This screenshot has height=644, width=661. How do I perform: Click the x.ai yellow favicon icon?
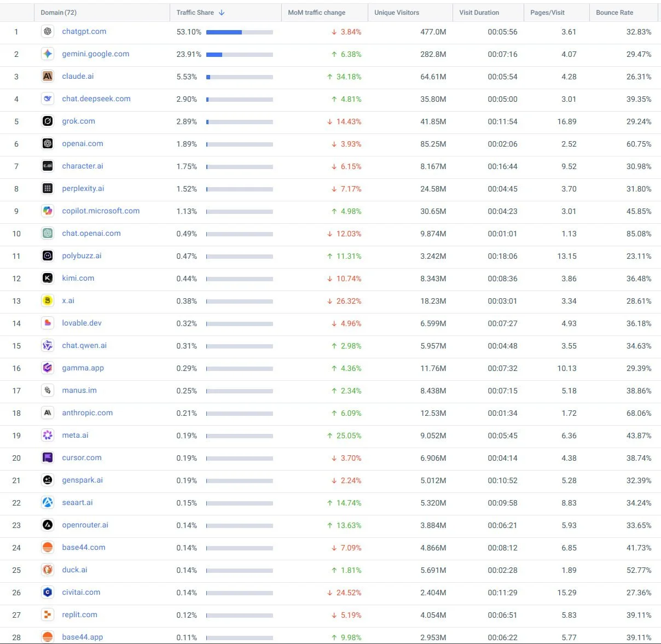click(x=48, y=301)
